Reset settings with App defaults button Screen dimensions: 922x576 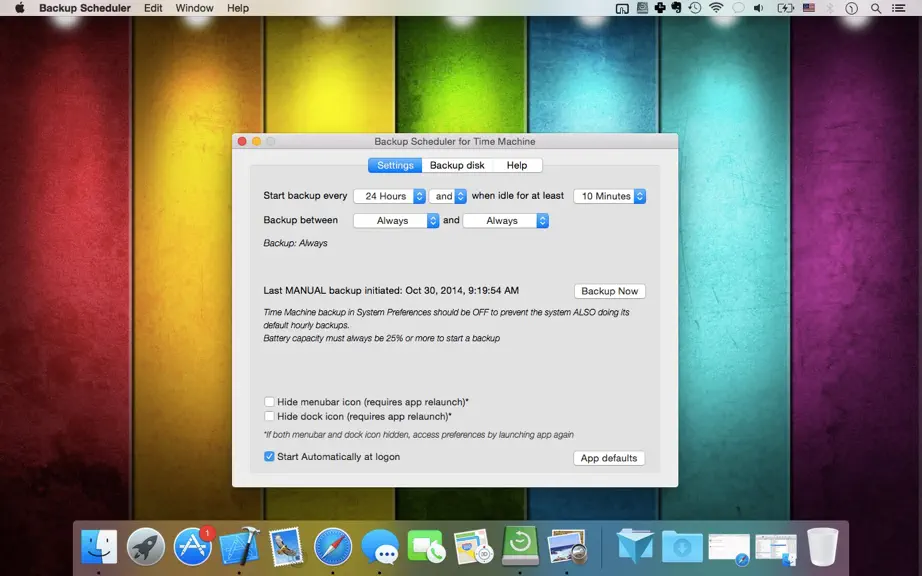[609, 458]
